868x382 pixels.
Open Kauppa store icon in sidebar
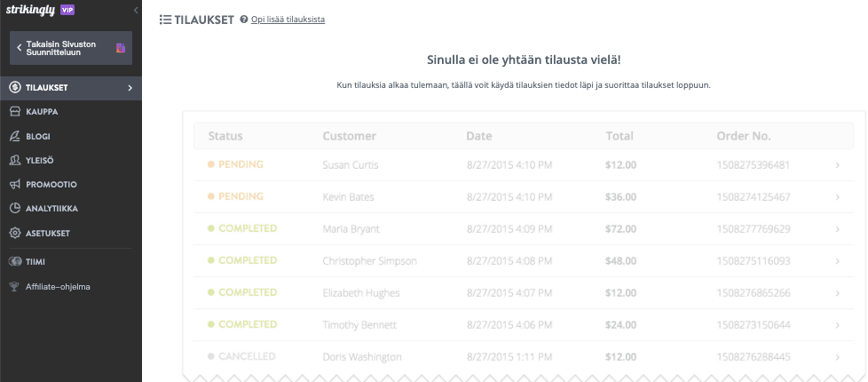point(15,112)
